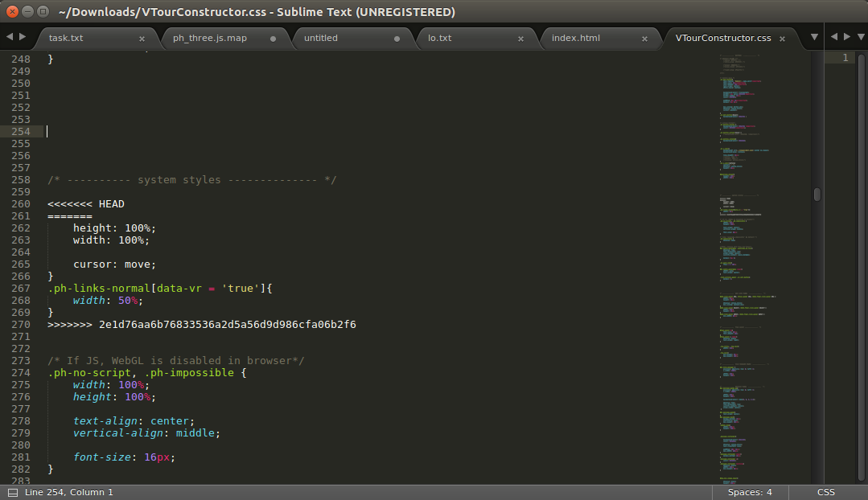Click the vertical scrollbar handle of the editor
The height and width of the screenshot is (500, 868).
817,195
